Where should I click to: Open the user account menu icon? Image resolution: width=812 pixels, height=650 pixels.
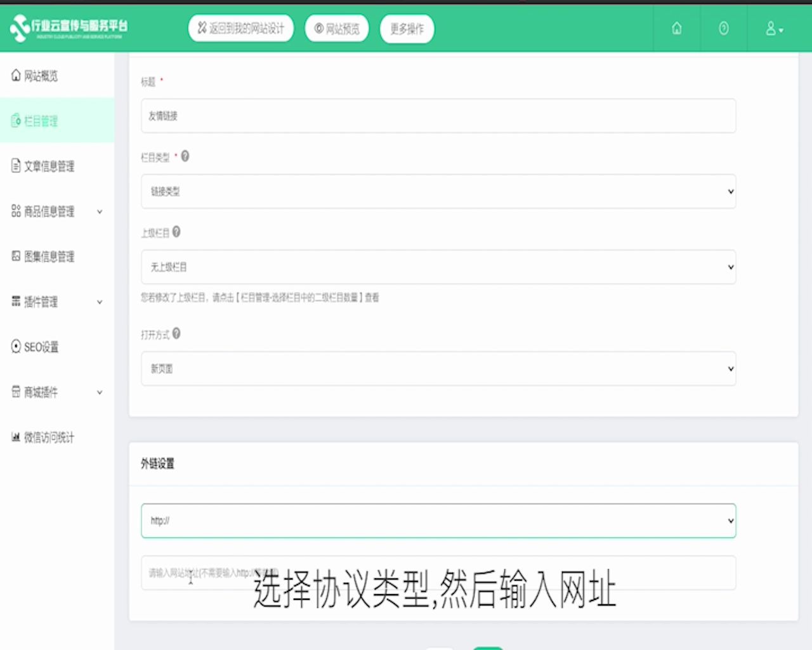[x=775, y=29]
